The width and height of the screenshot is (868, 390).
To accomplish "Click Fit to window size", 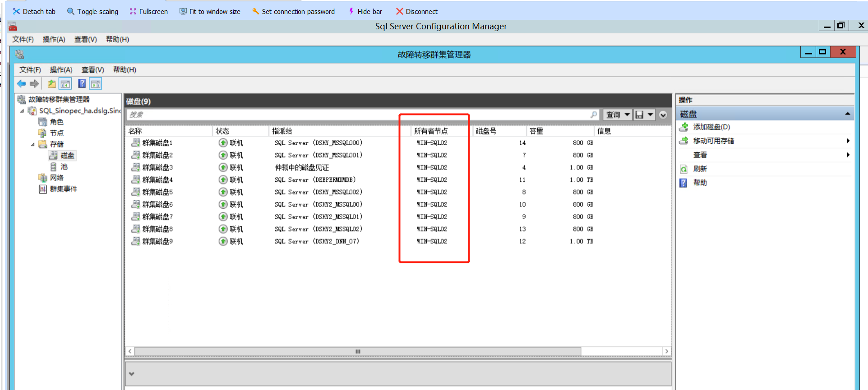I will point(210,11).
